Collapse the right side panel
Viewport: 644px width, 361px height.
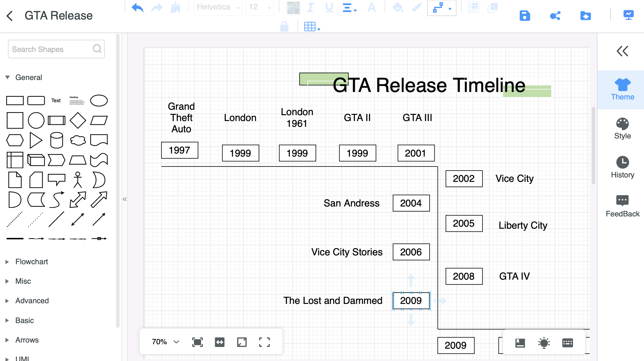point(622,51)
